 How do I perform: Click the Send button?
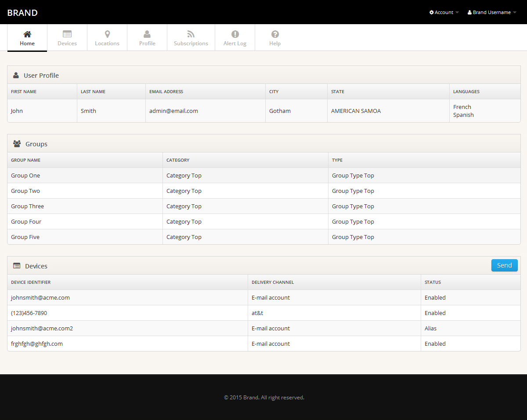505,265
